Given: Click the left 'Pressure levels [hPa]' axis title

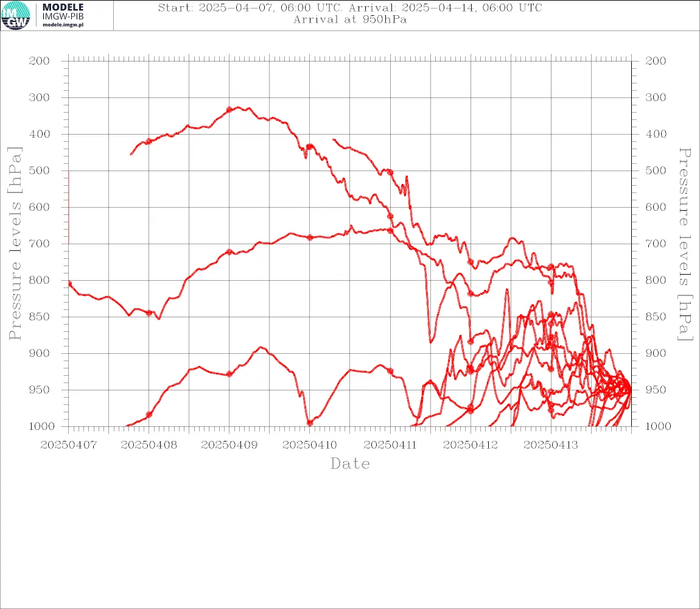Looking at the screenshot, I should [14, 244].
